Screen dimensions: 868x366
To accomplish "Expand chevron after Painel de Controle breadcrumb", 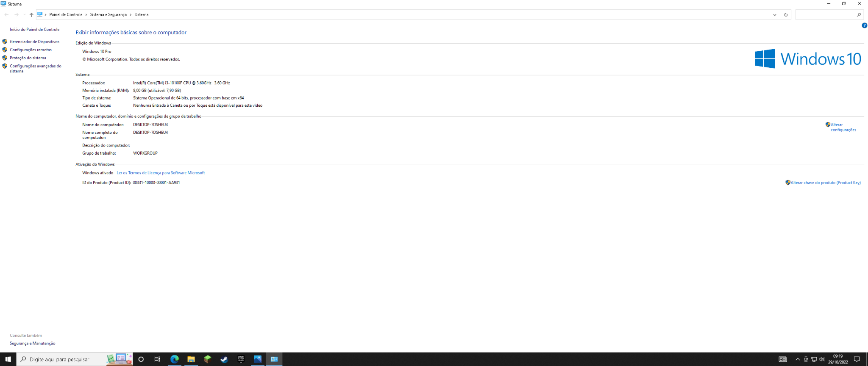I will pos(86,14).
